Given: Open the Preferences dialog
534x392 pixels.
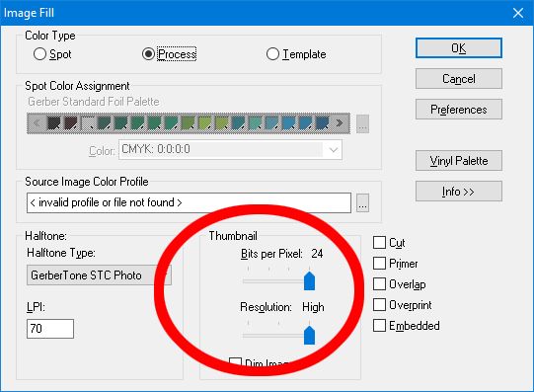Looking at the screenshot, I should click(458, 110).
